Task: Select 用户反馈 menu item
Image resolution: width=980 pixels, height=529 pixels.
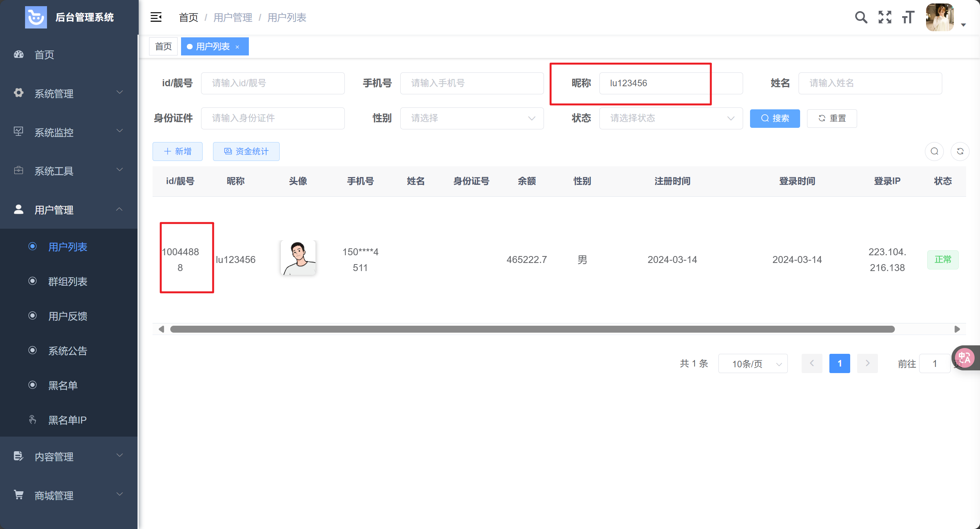Action: point(67,316)
